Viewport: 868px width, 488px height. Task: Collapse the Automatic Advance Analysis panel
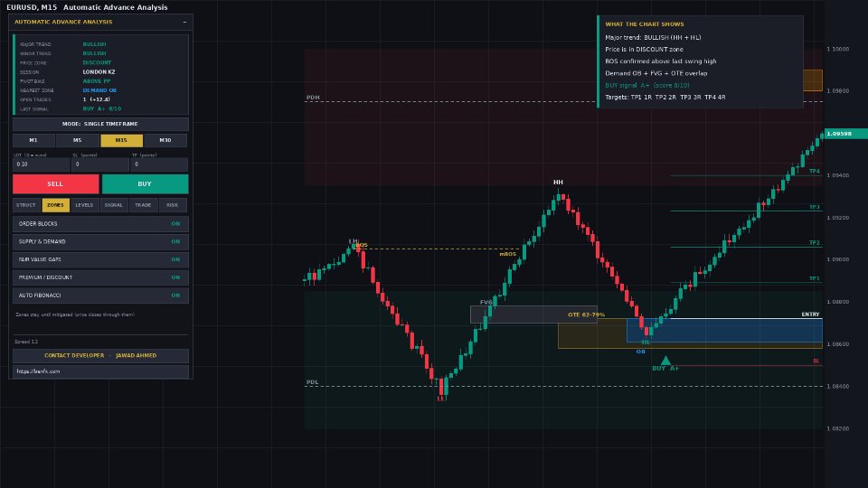pyautogui.click(x=184, y=22)
